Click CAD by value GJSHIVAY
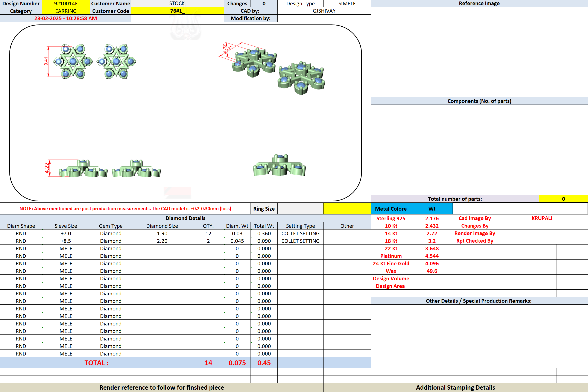Image resolution: width=588 pixels, height=392 pixels. tap(324, 11)
